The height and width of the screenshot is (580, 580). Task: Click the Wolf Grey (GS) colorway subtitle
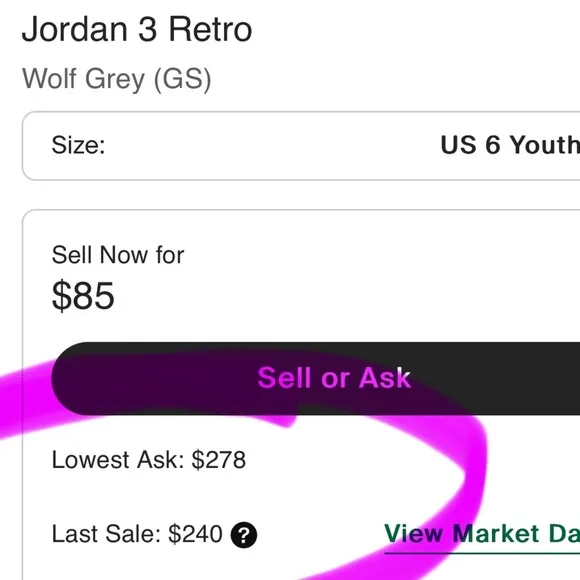coord(117,79)
